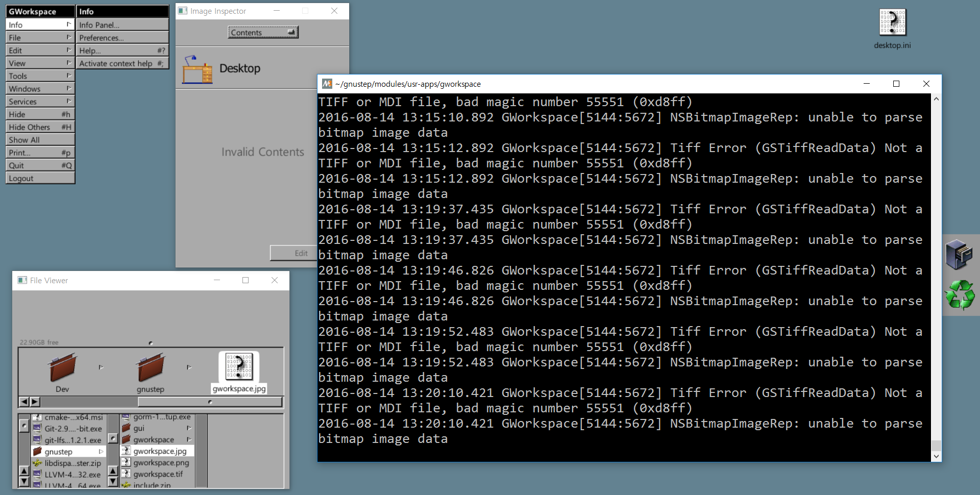Click the File Viewer title bar icon
980x495 pixels.
[x=22, y=280]
